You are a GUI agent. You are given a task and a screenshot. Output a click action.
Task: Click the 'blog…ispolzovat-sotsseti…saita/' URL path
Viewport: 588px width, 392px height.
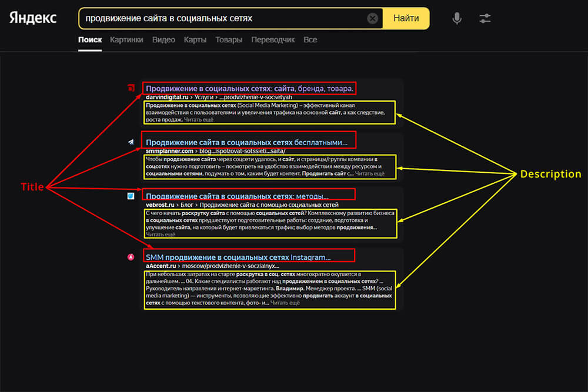(x=242, y=151)
